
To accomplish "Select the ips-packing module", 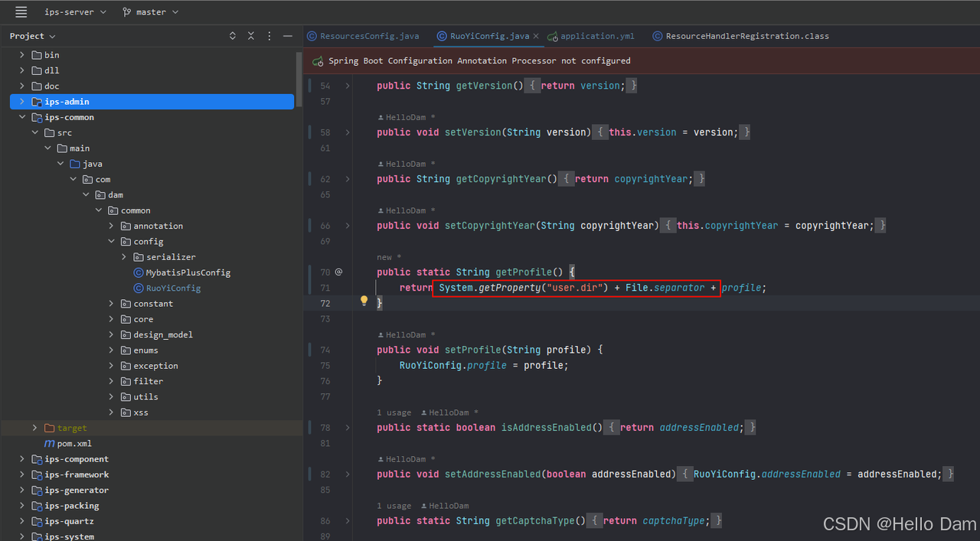I will click(x=65, y=506).
